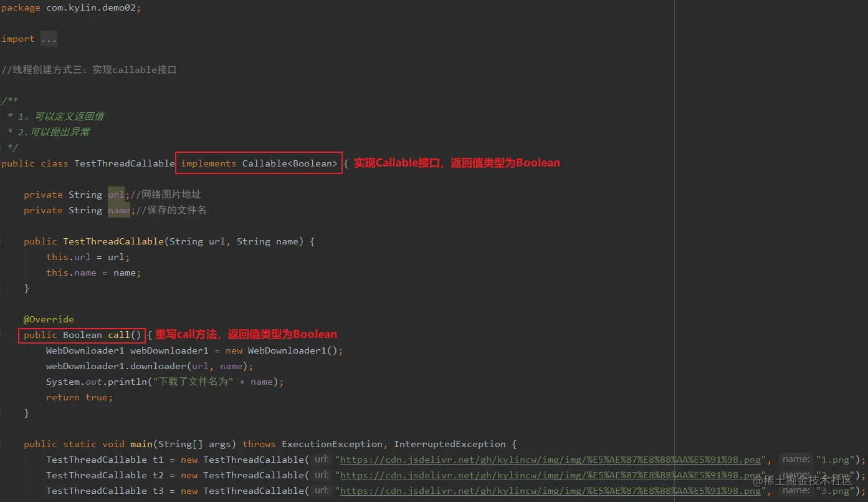
Task: Click the t3 variable name
Action: [x=158, y=491]
